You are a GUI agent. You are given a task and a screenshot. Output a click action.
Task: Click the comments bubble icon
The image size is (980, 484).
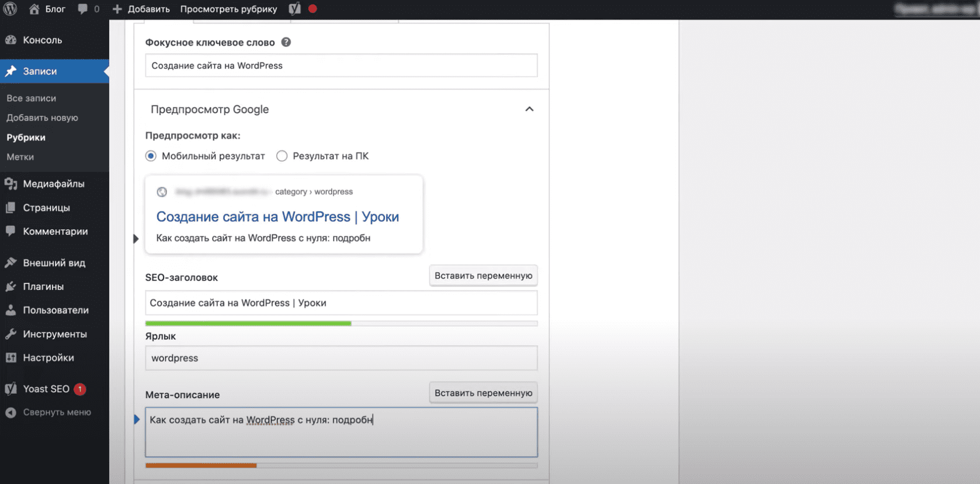tap(83, 9)
